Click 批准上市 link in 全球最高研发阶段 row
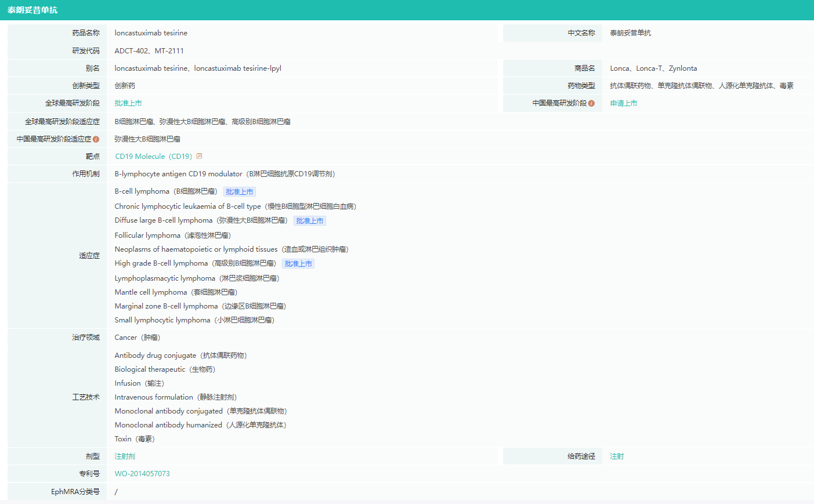Viewport: 814px width, 504px height. (x=128, y=103)
